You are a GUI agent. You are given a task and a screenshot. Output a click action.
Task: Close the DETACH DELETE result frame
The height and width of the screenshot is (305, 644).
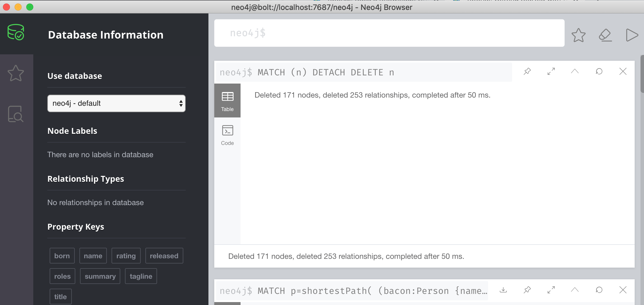click(x=623, y=72)
